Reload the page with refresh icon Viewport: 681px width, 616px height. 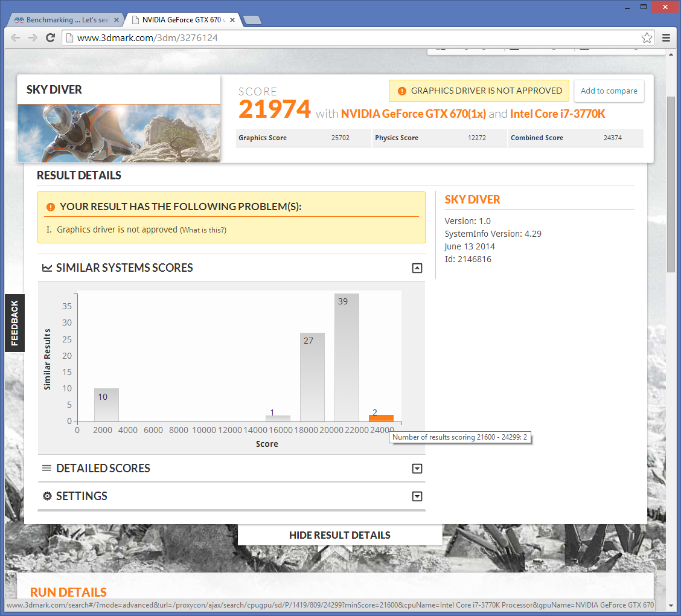[50, 38]
